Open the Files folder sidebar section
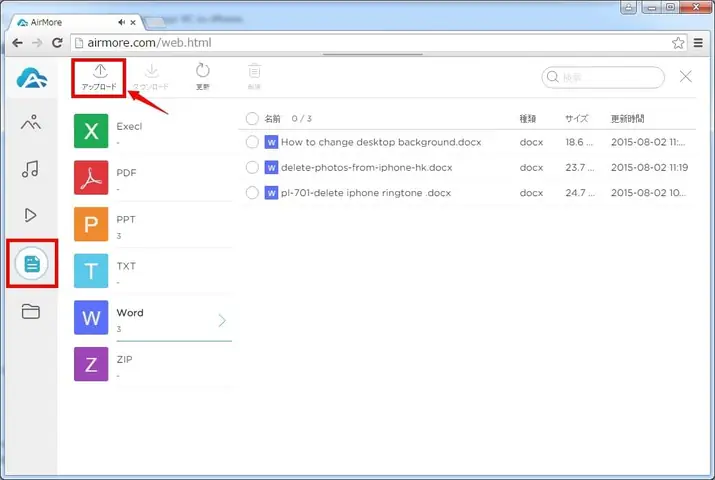The image size is (715, 480). (x=31, y=311)
